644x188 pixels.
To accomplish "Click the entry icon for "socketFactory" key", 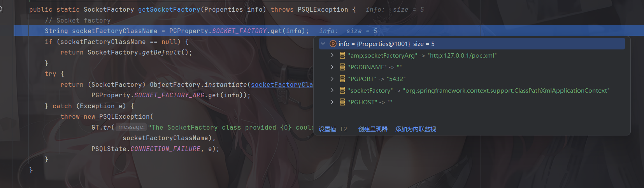I will [x=342, y=91].
